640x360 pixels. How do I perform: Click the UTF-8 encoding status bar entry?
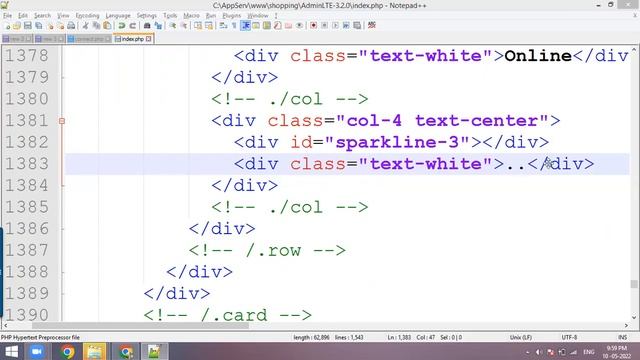click(x=569, y=338)
